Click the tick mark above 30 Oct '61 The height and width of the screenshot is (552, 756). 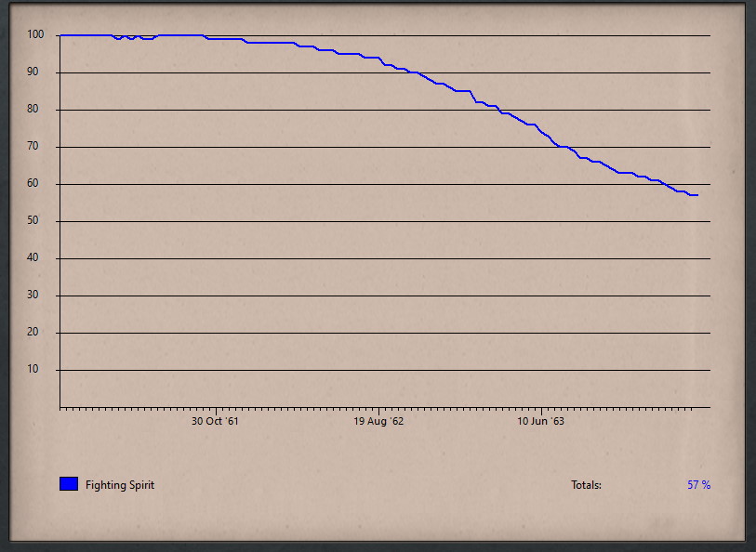click(x=216, y=411)
